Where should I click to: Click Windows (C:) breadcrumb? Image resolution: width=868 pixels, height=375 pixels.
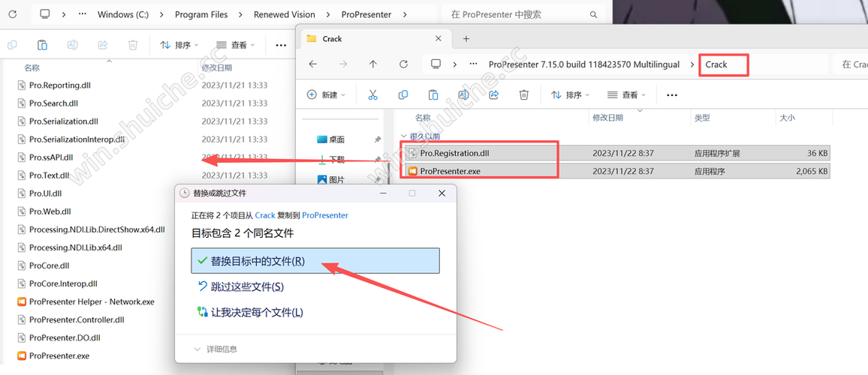[x=123, y=15]
